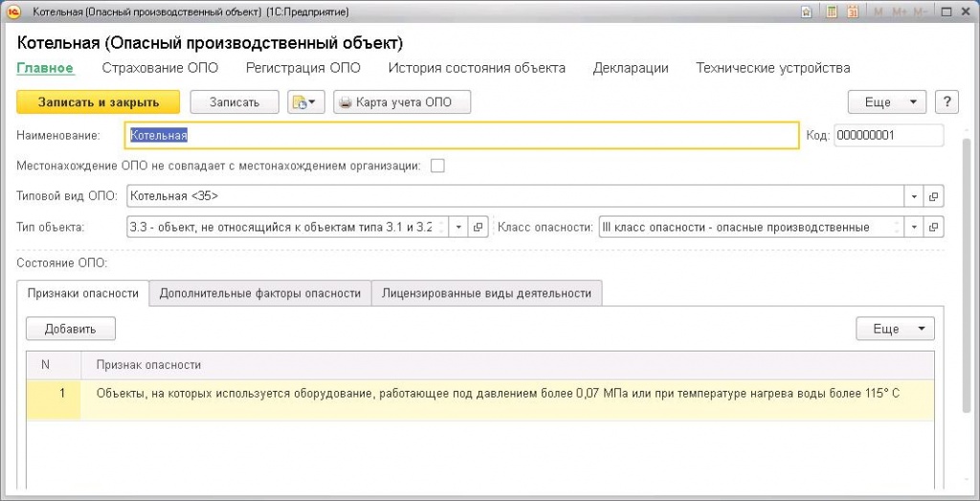Add to favorites star icon in title bar
Viewport: 980px width, 501px height.
point(808,11)
